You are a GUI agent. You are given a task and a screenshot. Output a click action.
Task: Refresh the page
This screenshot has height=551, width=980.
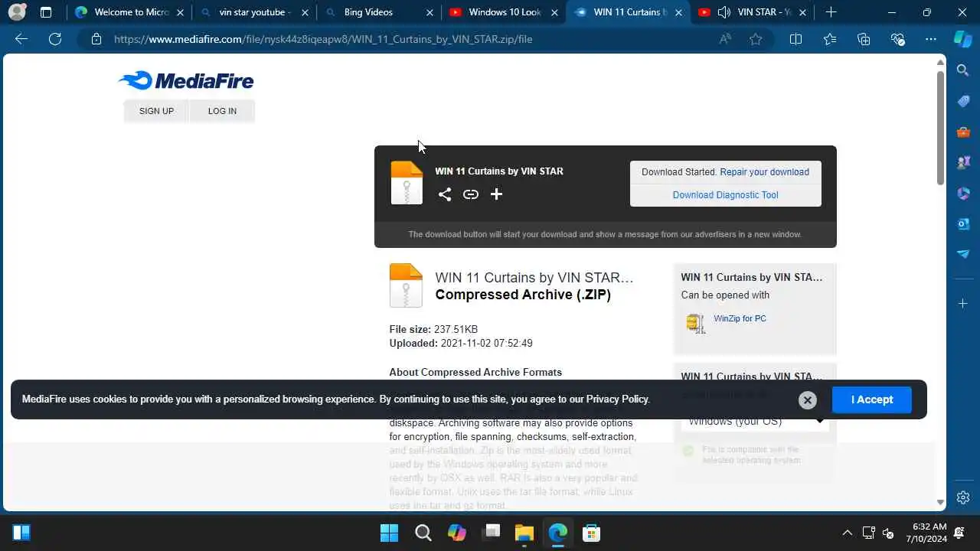[55, 39]
